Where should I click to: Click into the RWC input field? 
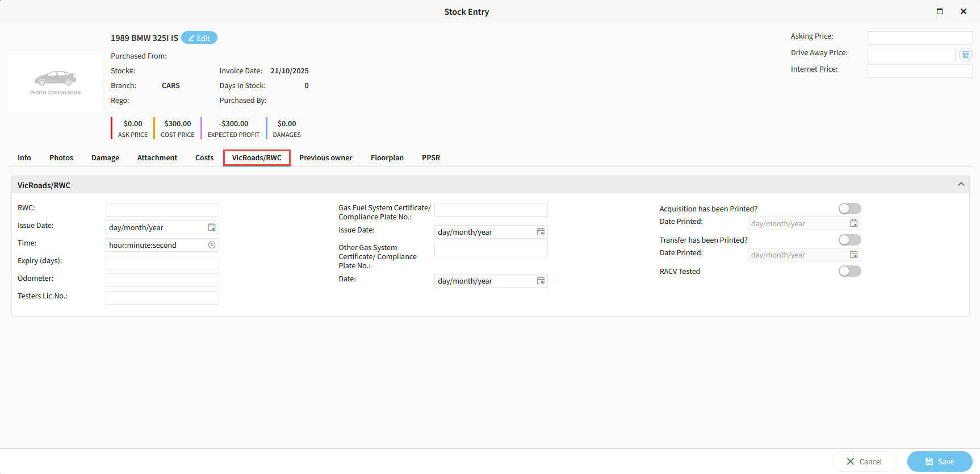click(162, 210)
